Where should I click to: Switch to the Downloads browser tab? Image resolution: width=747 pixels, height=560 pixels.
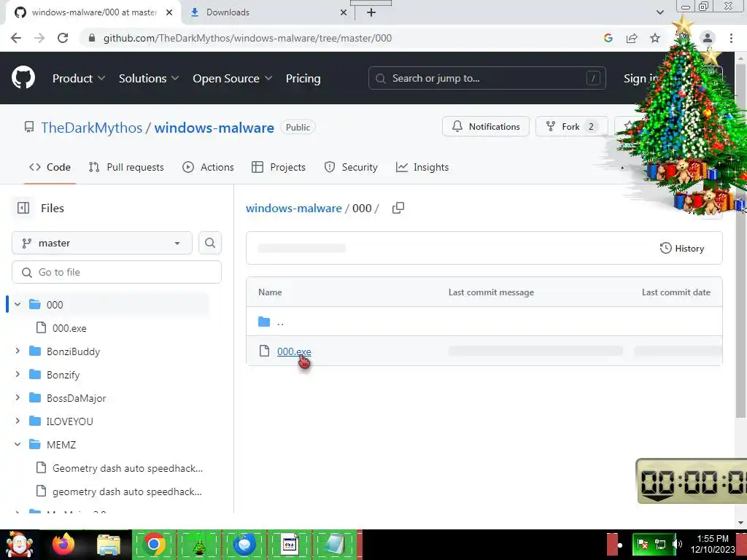[269, 12]
